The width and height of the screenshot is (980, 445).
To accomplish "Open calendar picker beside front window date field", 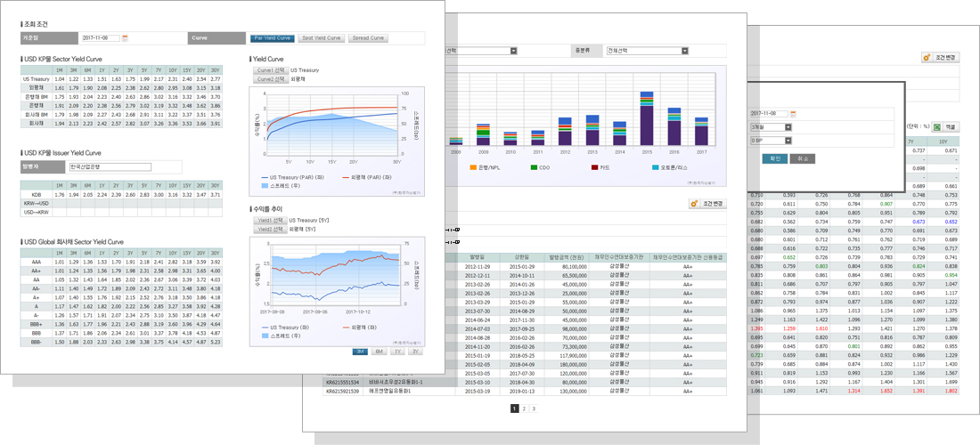I will click(125, 38).
